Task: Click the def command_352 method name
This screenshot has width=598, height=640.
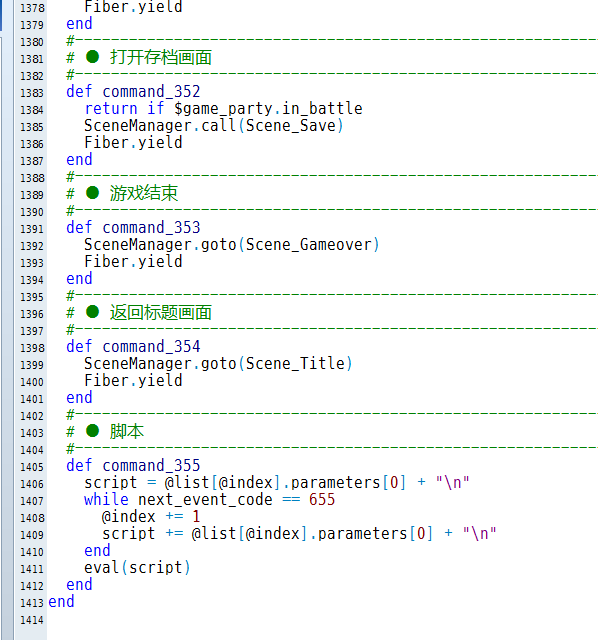Action: point(151,92)
